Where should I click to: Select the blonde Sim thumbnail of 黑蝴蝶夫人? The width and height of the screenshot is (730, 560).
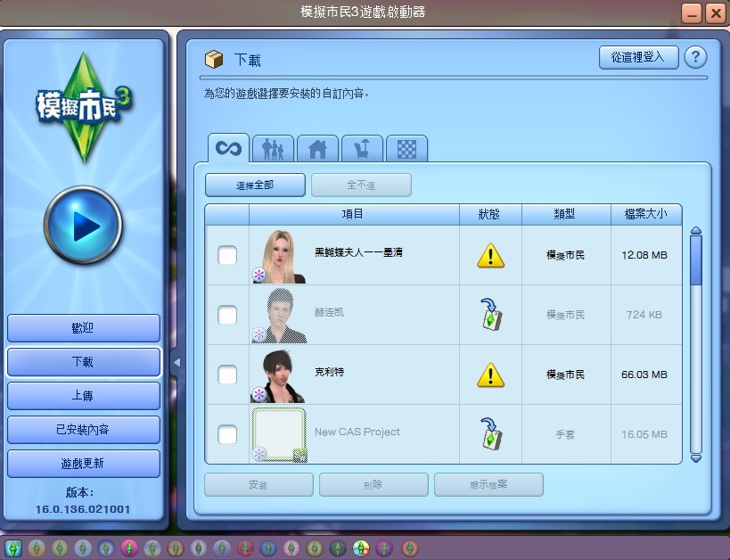[279, 256]
